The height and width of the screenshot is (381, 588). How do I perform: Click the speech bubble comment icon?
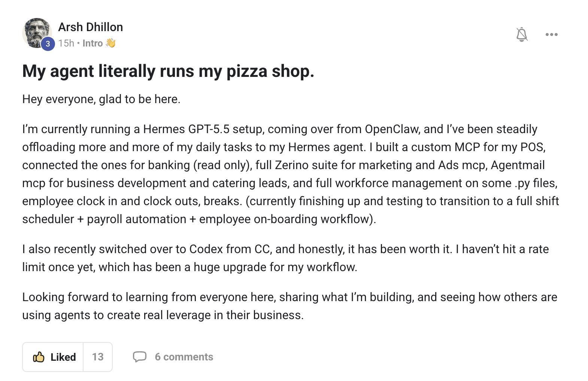click(140, 357)
